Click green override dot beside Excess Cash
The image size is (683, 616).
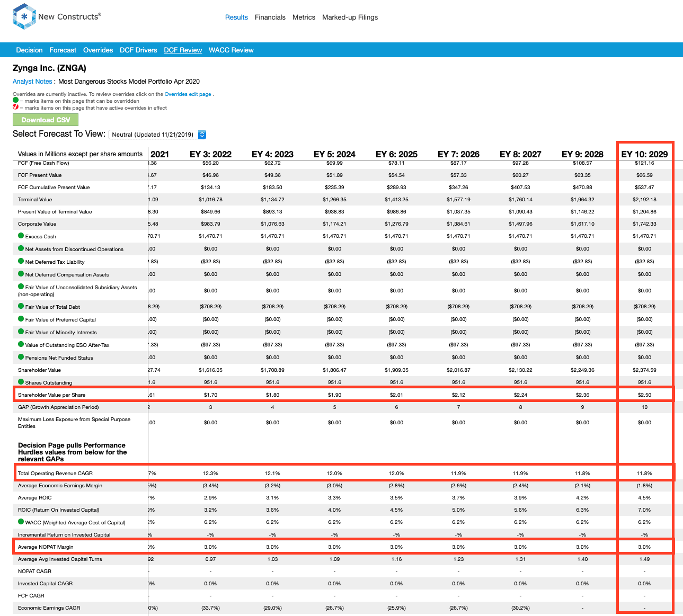coord(21,236)
